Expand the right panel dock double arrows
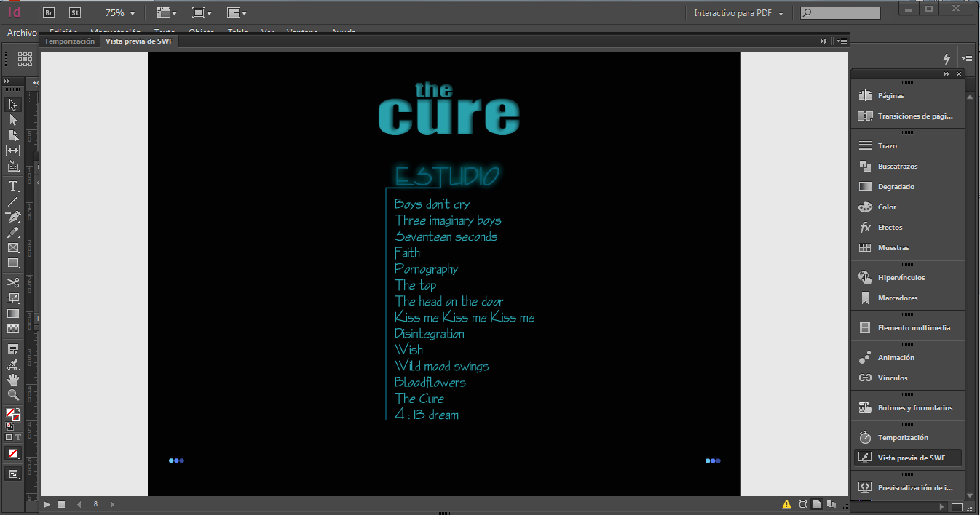This screenshot has height=515, width=980. (946, 74)
